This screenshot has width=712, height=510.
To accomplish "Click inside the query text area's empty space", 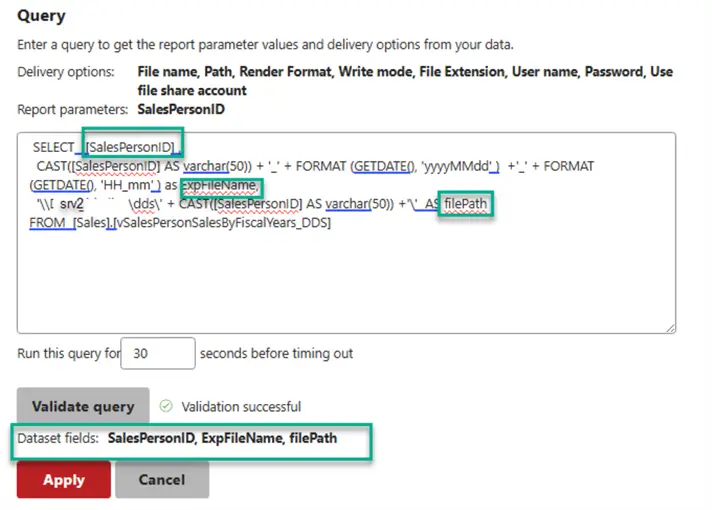I will tap(340, 280).
